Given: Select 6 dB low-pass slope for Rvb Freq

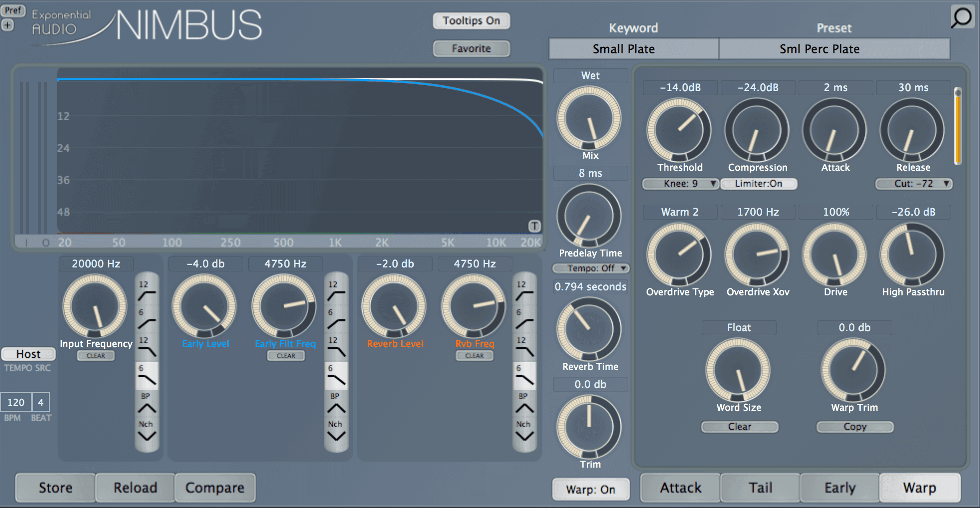Looking at the screenshot, I should 524,376.
